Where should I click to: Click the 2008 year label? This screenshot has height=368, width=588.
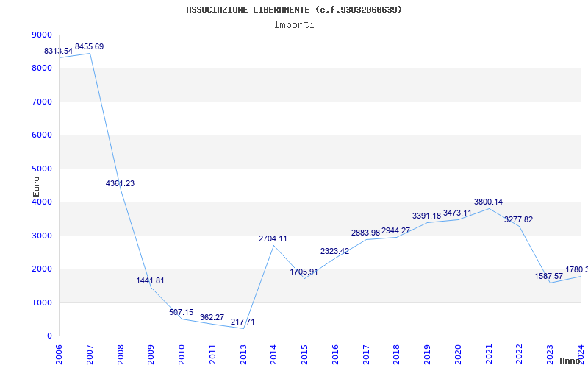coord(121,354)
